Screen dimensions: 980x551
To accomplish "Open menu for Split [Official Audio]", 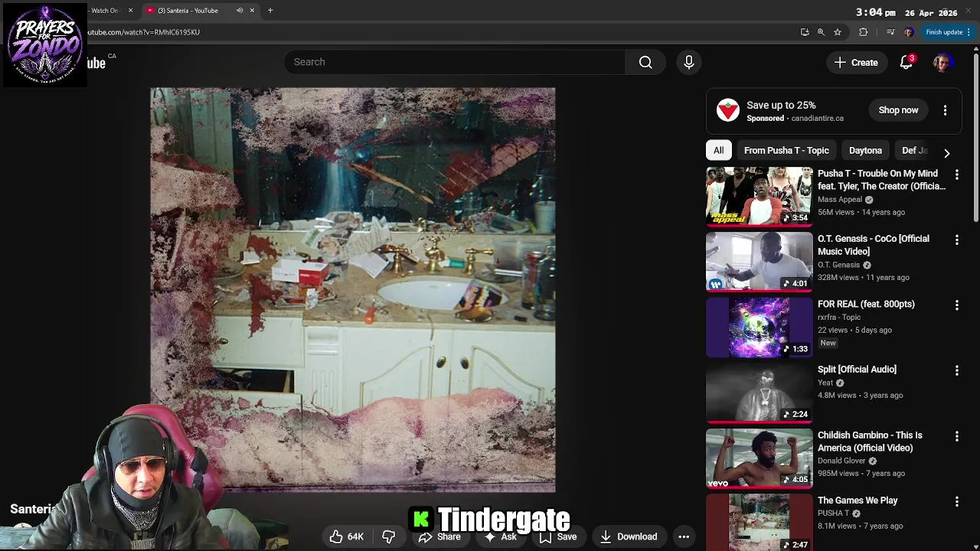I will click(x=956, y=370).
